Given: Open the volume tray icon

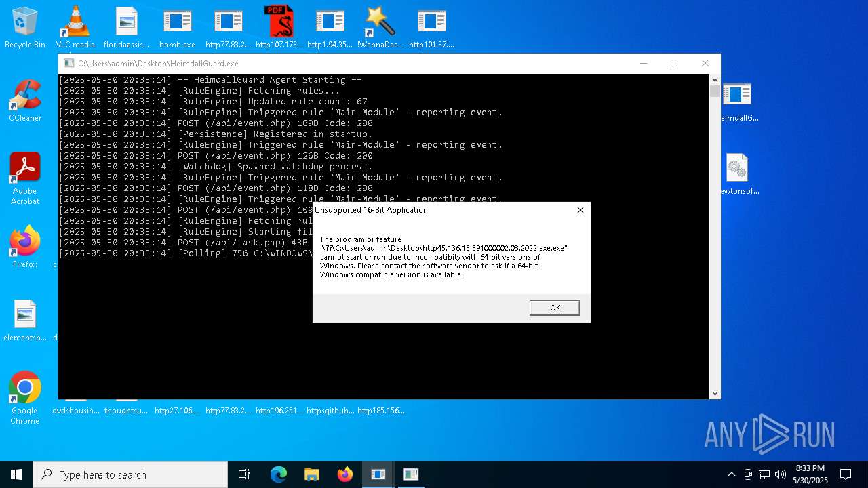Looking at the screenshot, I should 781,474.
